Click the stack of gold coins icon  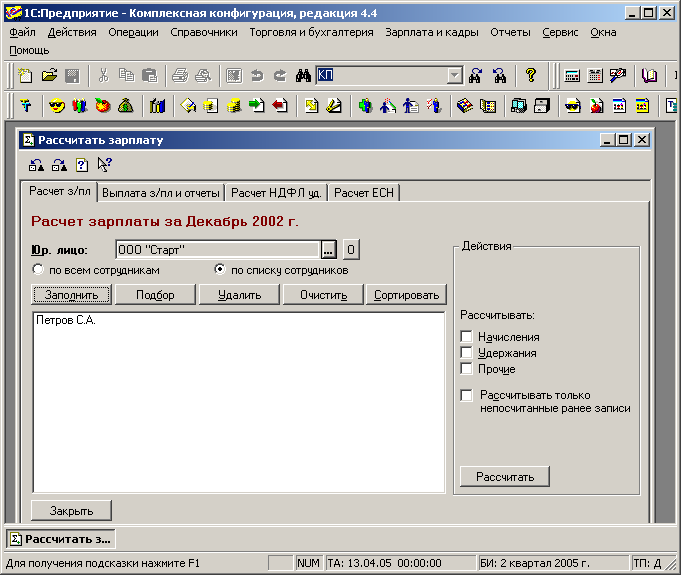[234, 106]
